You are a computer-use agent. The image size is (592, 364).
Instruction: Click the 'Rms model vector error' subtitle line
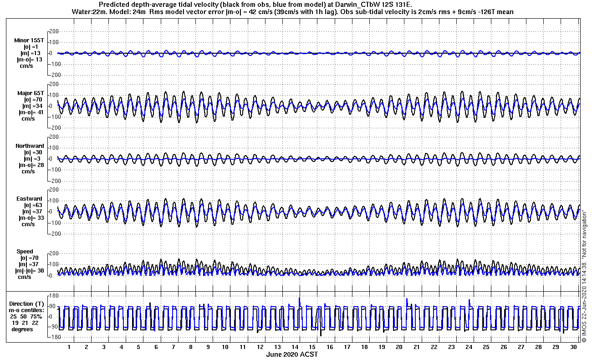(293, 12)
